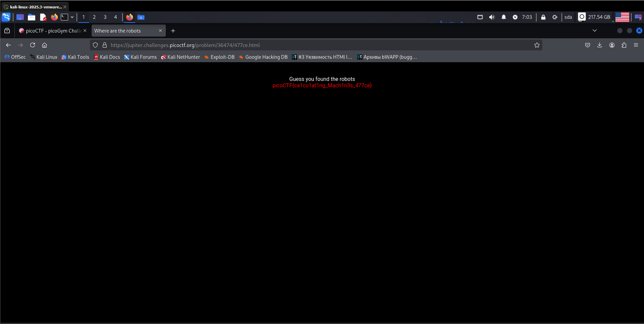This screenshot has width=644, height=324.
Task: Expand the list all tabs chevron
Action: pyautogui.click(x=594, y=31)
